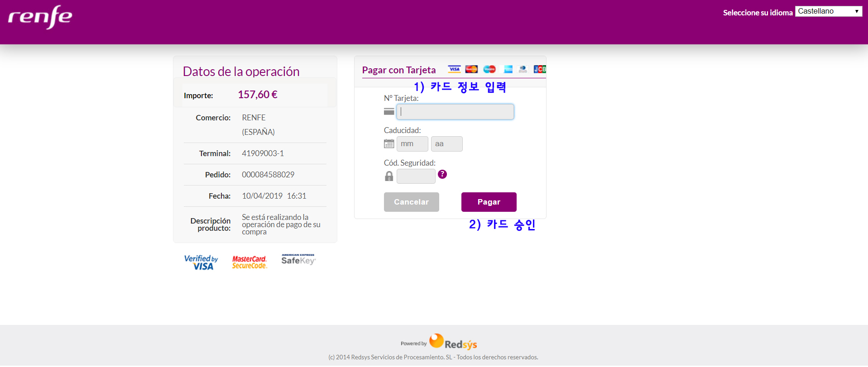Click the Pagar button

click(489, 202)
